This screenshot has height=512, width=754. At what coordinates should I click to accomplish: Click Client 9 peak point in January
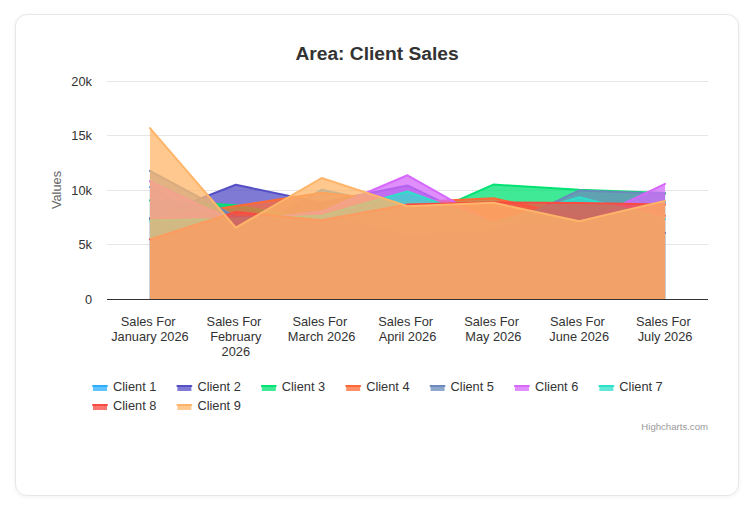coord(150,128)
